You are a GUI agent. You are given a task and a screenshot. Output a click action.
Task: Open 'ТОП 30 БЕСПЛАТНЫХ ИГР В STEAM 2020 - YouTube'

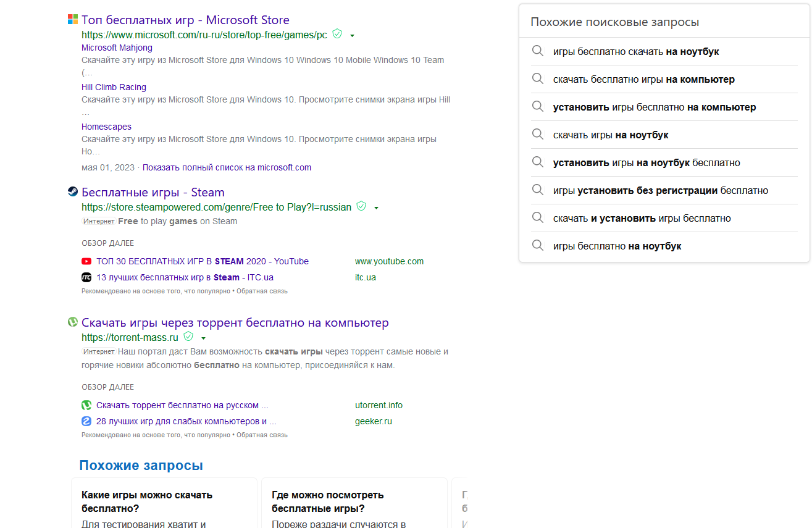pyautogui.click(x=203, y=261)
